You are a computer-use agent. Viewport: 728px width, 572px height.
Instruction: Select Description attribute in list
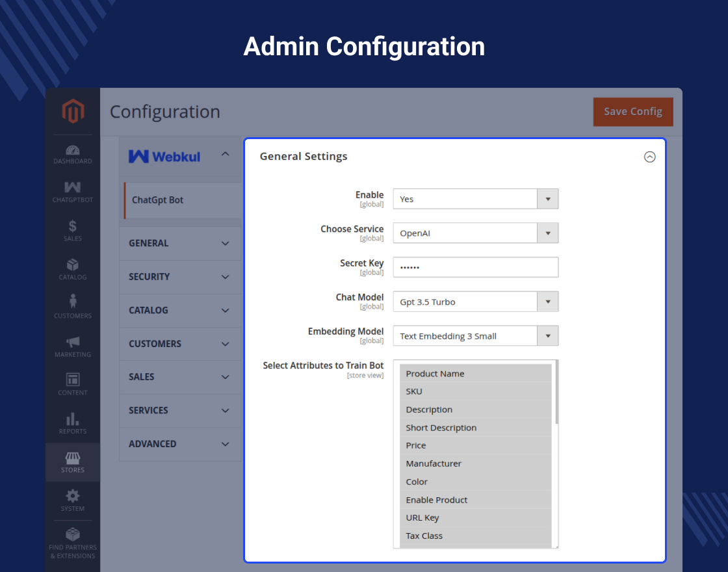point(475,409)
